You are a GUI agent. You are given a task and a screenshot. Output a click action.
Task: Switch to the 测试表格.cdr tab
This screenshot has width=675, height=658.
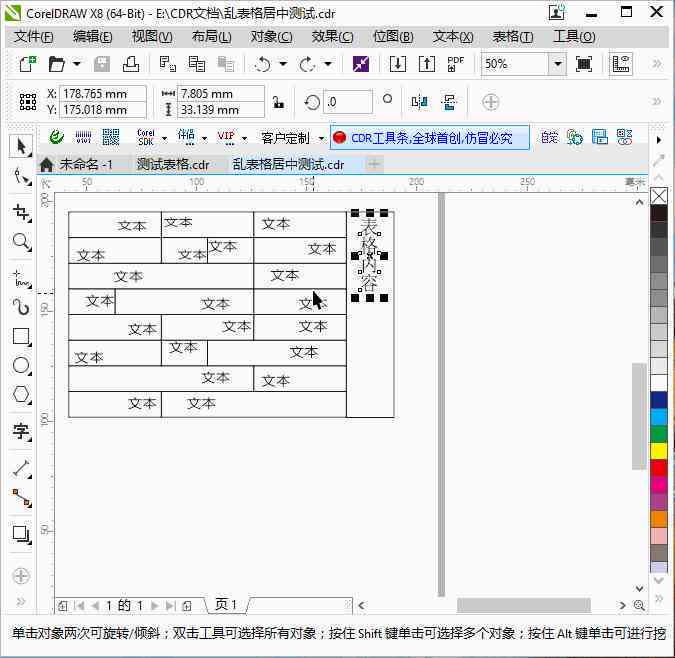tap(173, 164)
